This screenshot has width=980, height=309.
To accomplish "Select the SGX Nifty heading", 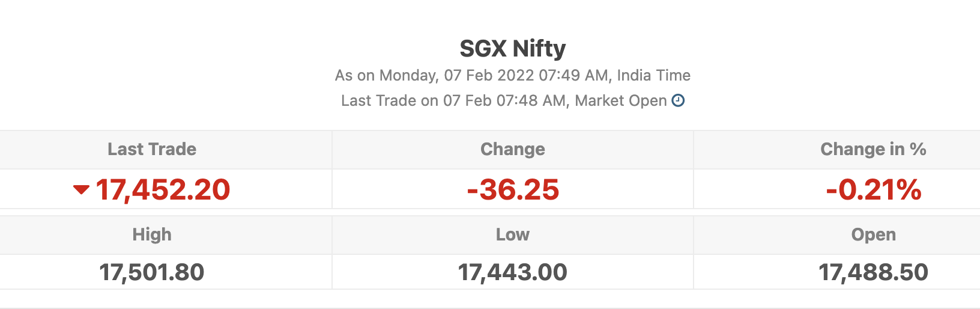I will tap(513, 48).
